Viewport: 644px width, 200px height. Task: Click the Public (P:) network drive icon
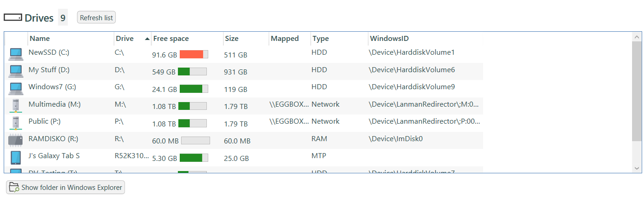pyautogui.click(x=16, y=123)
